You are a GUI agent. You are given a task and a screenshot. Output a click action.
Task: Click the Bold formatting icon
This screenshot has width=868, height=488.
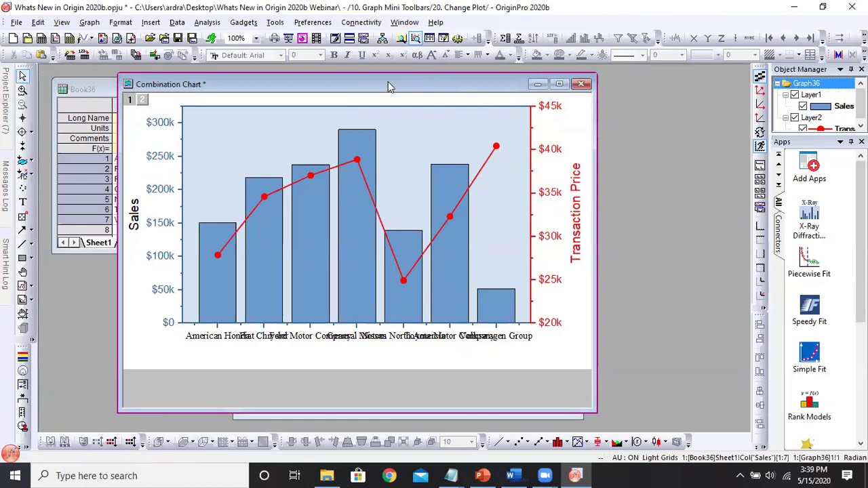[x=334, y=55]
